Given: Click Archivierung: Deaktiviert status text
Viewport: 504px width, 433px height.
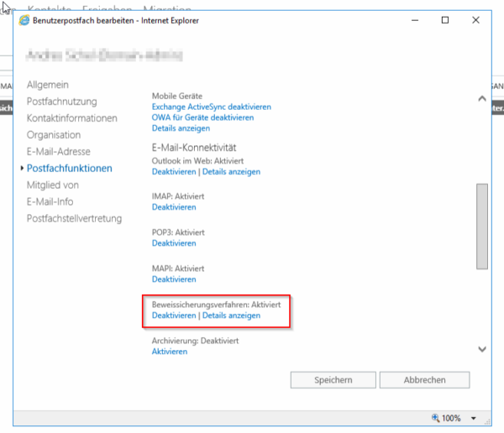Looking at the screenshot, I should point(196,341).
